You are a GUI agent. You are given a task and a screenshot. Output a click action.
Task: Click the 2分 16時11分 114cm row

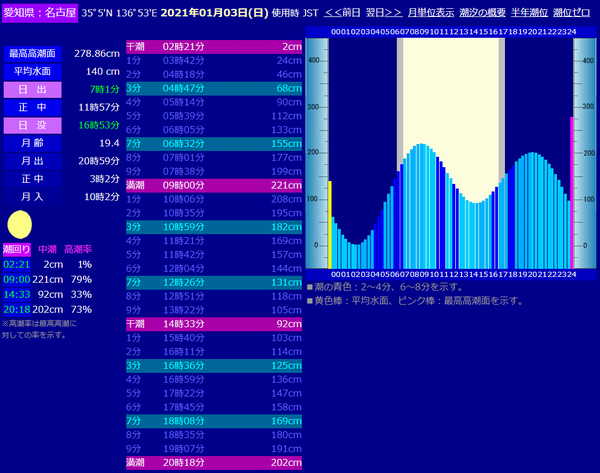pyautogui.click(x=214, y=352)
